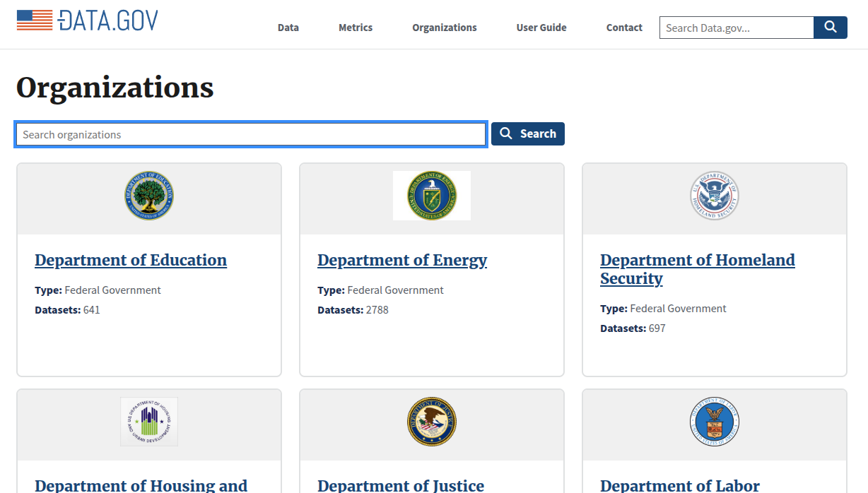Select Organizations in the top navigation
Viewport: 868px width, 493px height.
coord(444,28)
